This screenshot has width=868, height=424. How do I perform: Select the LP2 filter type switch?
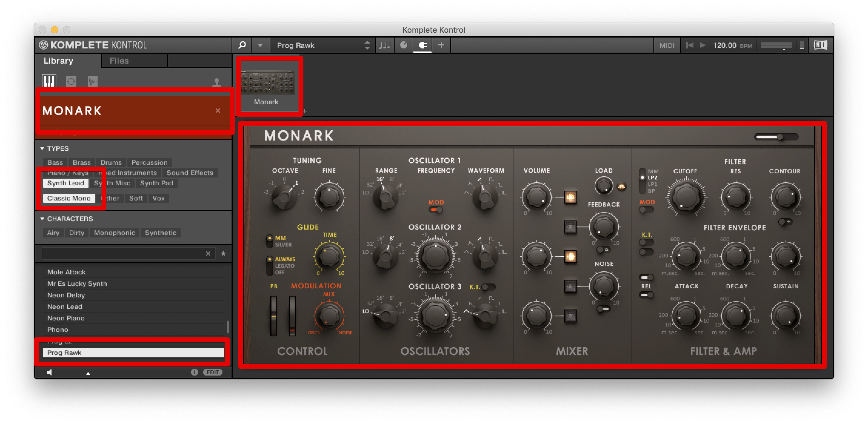click(643, 178)
